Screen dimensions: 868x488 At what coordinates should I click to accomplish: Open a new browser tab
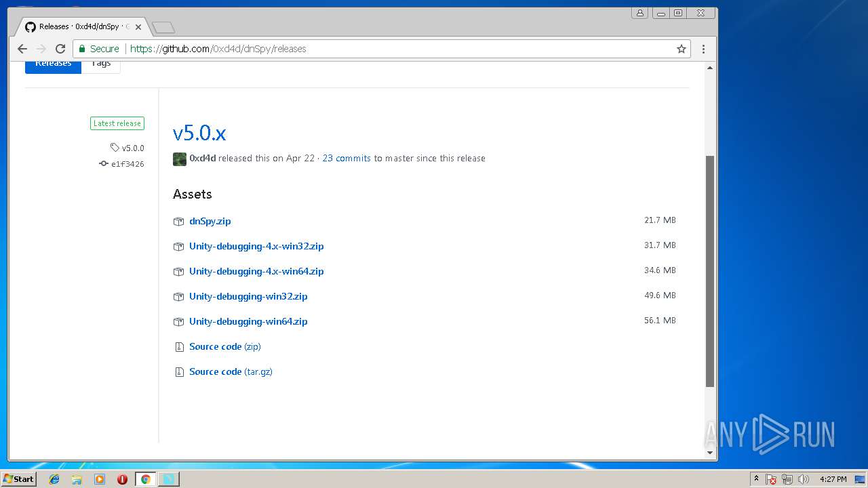coord(163,28)
